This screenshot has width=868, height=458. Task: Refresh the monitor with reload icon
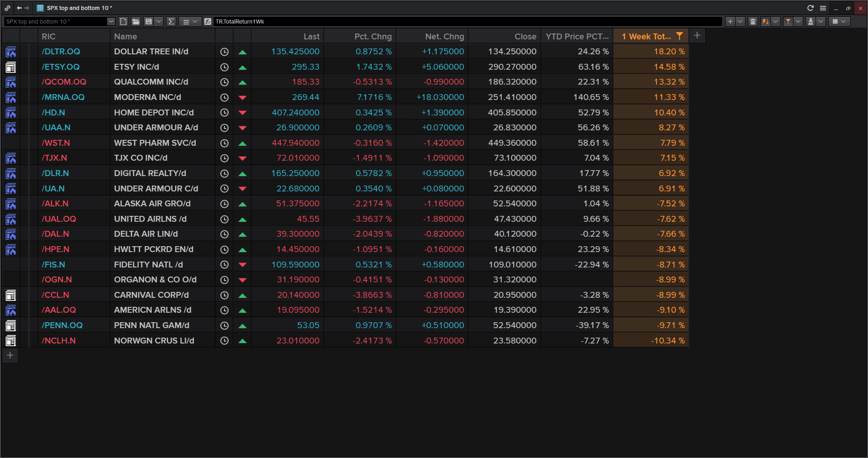tap(811, 8)
